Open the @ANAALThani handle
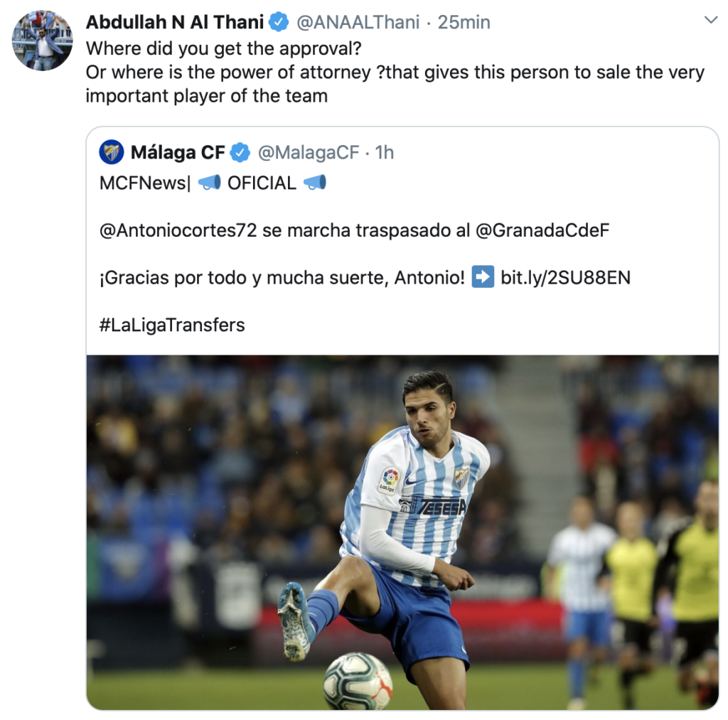The width and height of the screenshot is (728, 720). pyautogui.click(x=358, y=22)
